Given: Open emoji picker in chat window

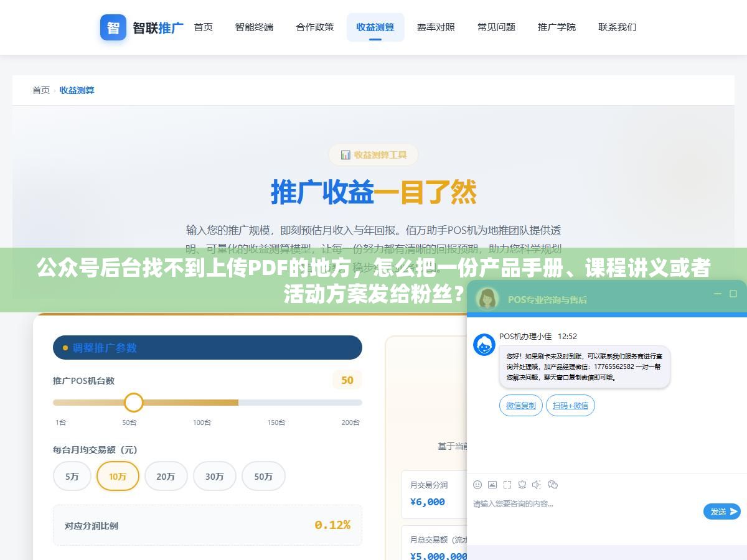Looking at the screenshot, I should (x=477, y=485).
